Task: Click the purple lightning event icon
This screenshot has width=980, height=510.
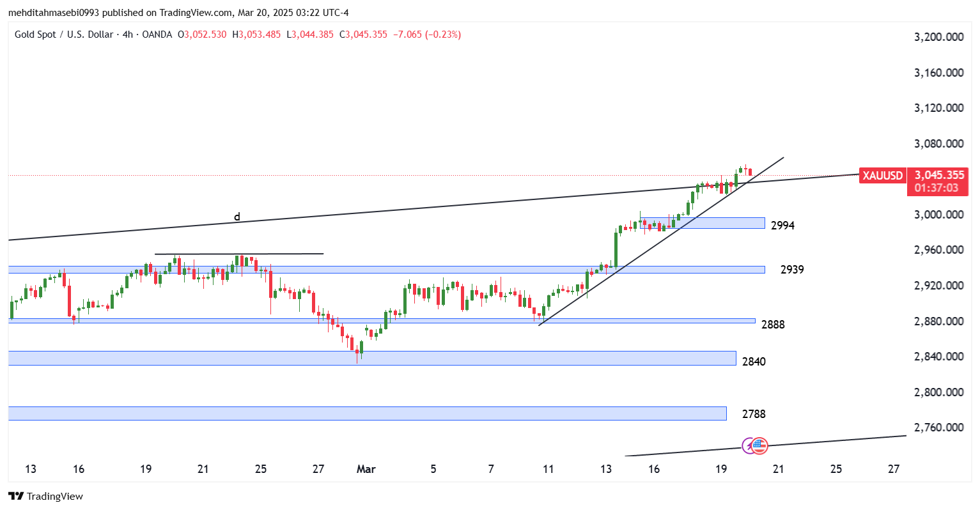Action: pyautogui.click(x=749, y=446)
